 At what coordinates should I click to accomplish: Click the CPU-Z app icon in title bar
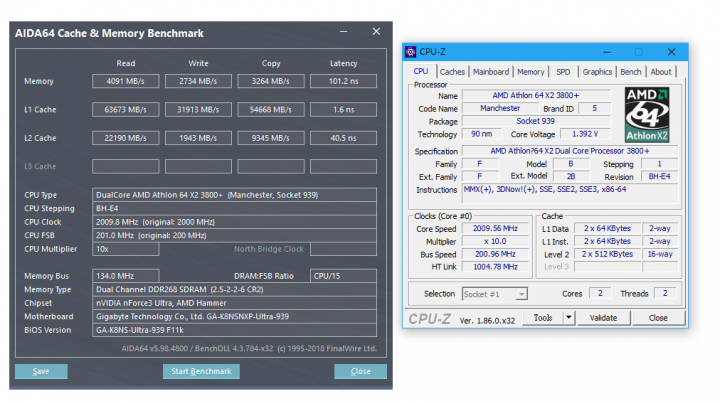tap(411, 52)
